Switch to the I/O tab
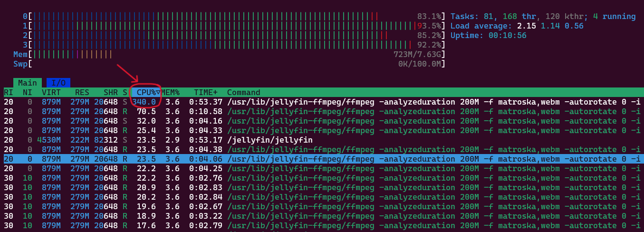The image size is (644, 232). coord(58,83)
